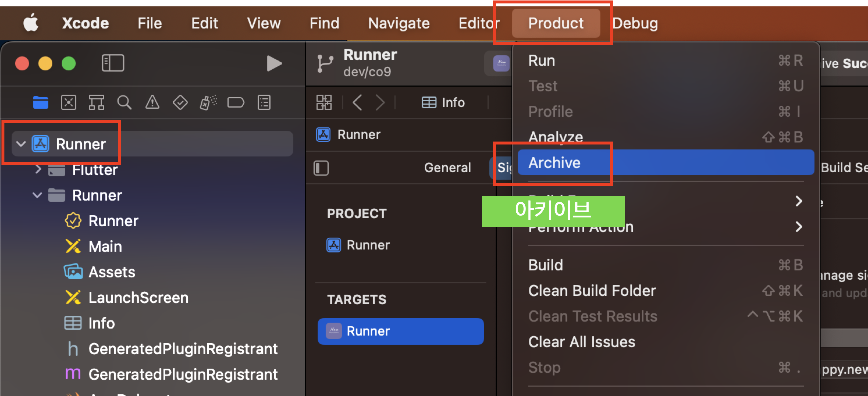Image resolution: width=868 pixels, height=396 pixels.
Task: Open the LaunchScreen storyboard file
Action: coord(138,298)
